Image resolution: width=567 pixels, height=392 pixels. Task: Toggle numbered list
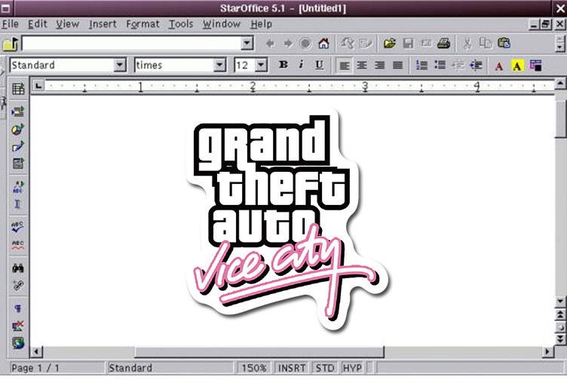click(x=421, y=66)
